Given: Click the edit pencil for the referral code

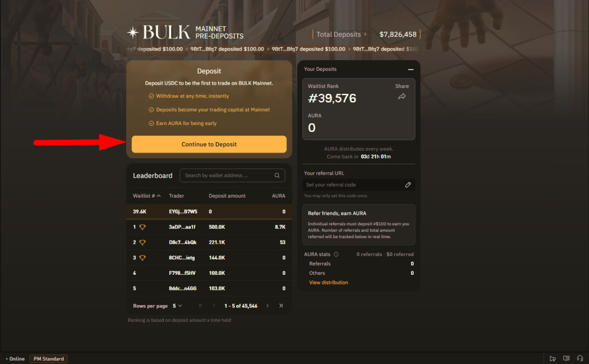Looking at the screenshot, I should tap(408, 185).
